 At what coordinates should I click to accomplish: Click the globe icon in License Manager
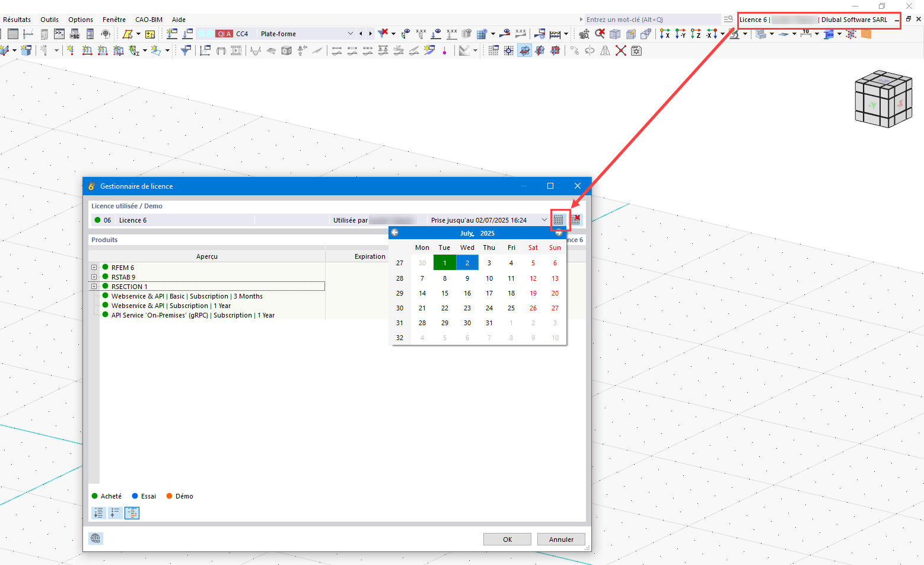click(95, 538)
